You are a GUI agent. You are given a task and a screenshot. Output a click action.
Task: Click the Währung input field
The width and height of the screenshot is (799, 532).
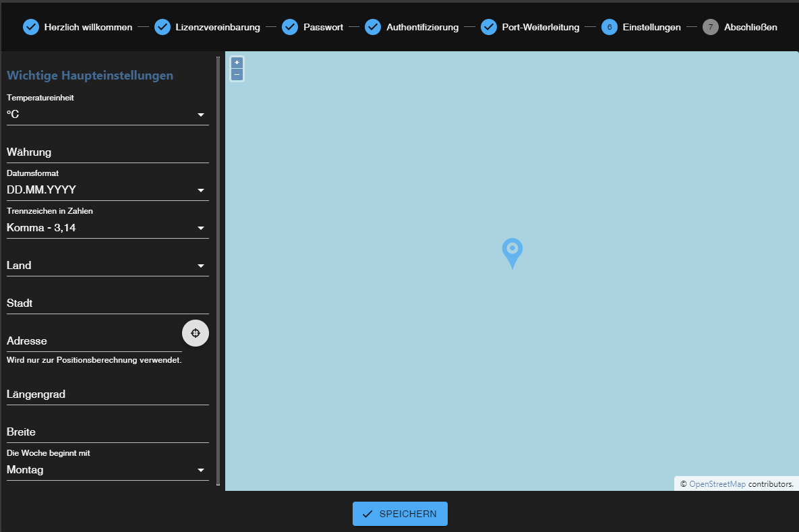[107, 152]
